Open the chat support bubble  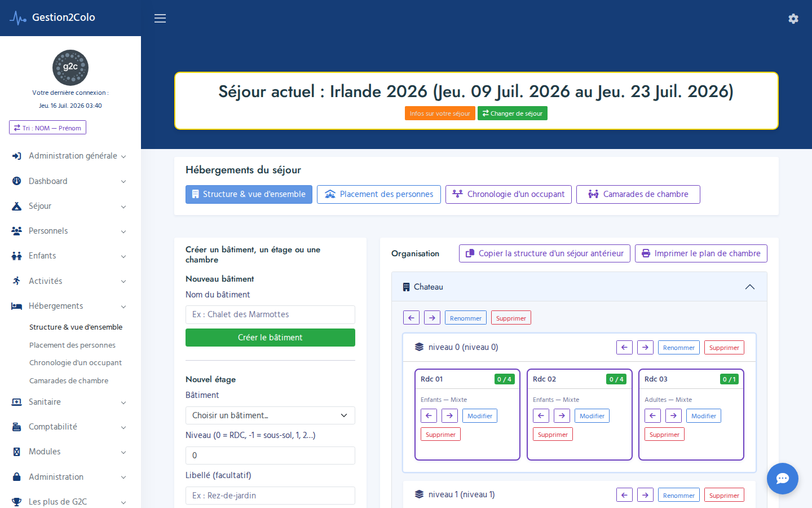pos(783,479)
